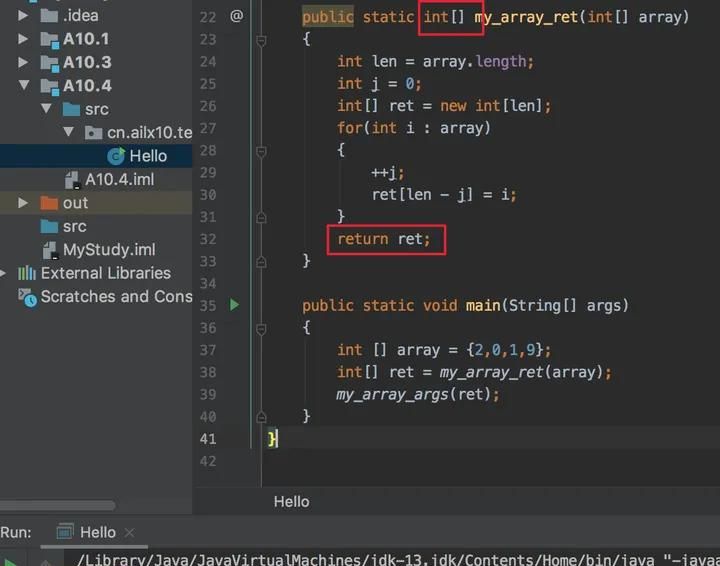Close the Hello run tab
This screenshot has width=720, height=566.
coord(129,533)
